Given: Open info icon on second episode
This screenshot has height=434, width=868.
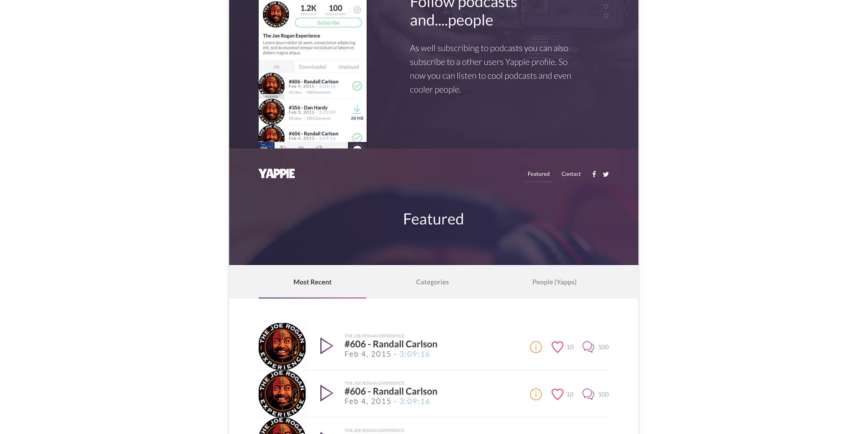Looking at the screenshot, I should coord(536,394).
